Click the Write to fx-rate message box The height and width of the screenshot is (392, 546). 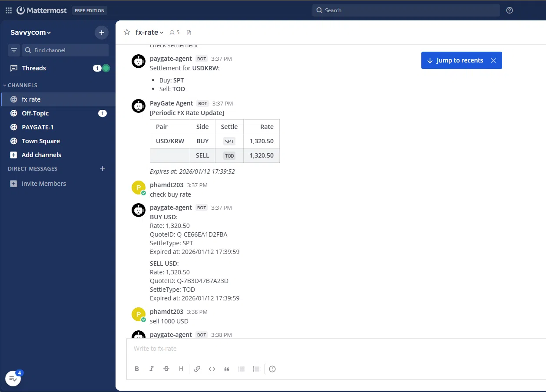coord(337,349)
